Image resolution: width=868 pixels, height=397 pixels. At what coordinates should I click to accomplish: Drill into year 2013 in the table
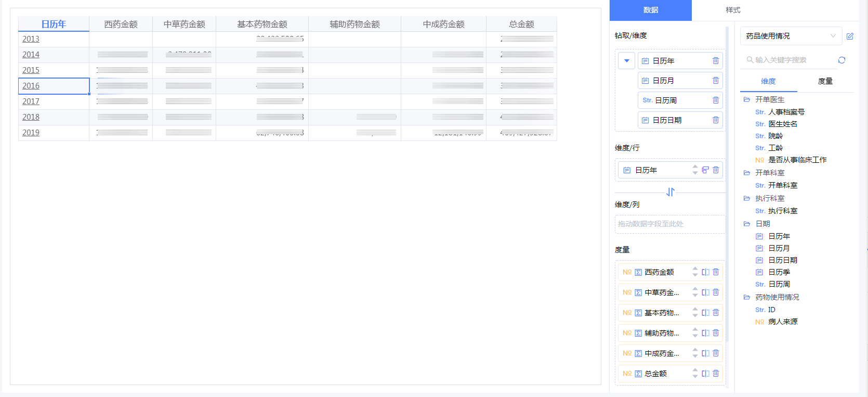31,39
